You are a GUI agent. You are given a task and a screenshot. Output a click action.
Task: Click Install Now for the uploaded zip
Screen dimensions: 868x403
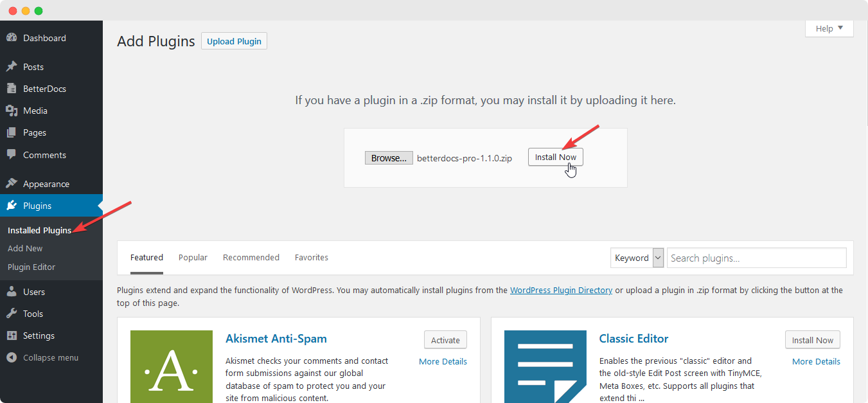[556, 157]
